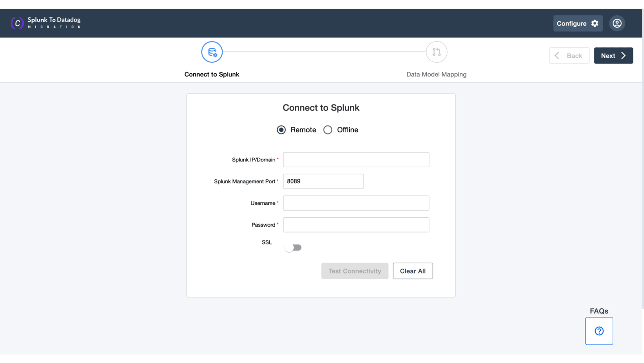644x363 pixels.
Task: Click the FAQs label text
Action: pos(599,311)
